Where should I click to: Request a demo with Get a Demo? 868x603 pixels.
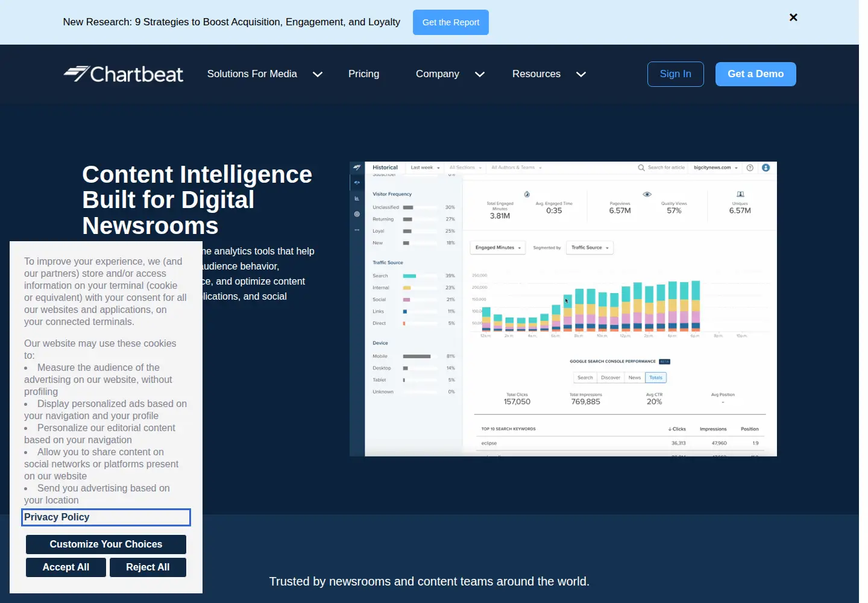pos(756,74)
